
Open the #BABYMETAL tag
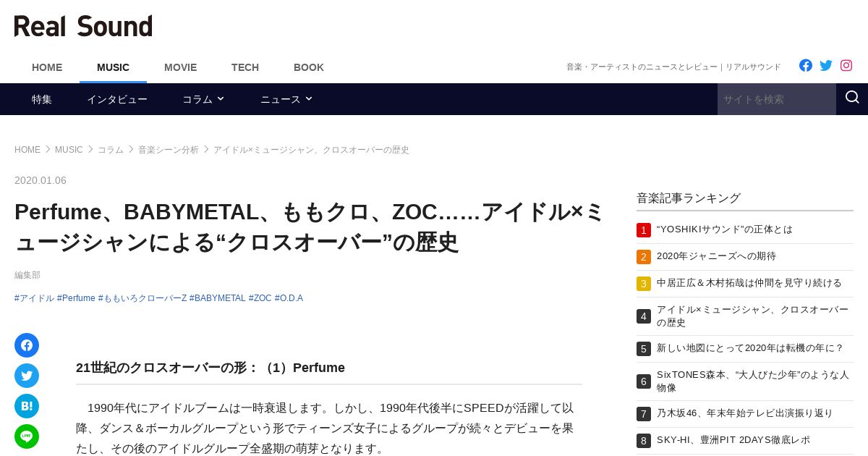click(x=218, y=298)
